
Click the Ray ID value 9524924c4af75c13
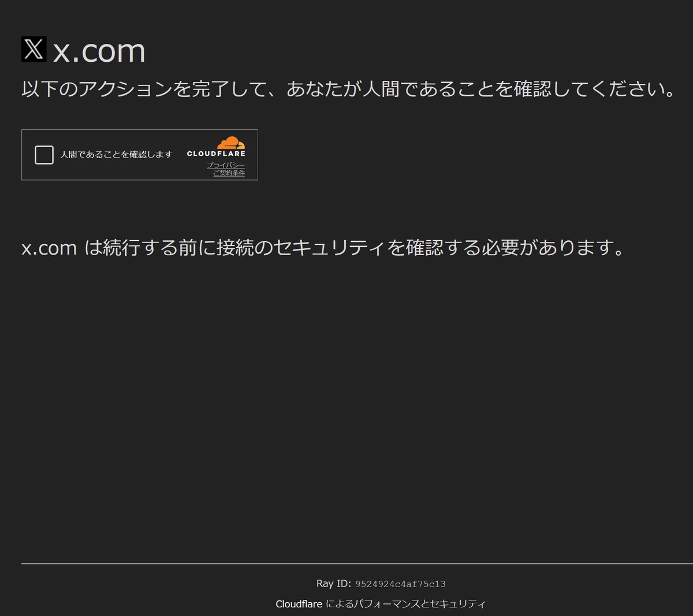coord(400,584)
